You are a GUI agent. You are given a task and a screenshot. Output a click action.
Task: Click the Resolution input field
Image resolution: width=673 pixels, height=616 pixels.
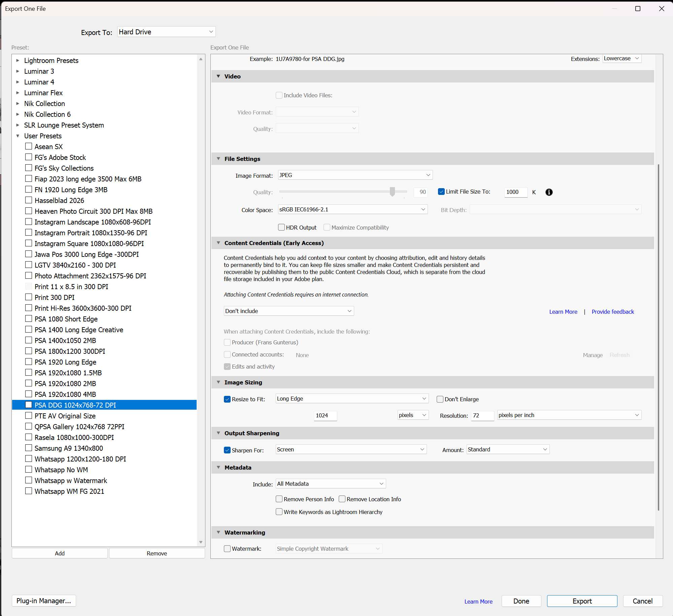(482, 415)
